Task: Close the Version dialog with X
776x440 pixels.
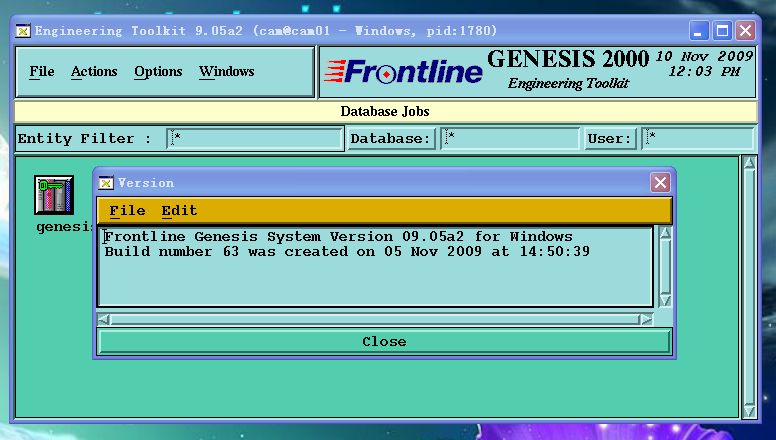Action: click(660, 183)
